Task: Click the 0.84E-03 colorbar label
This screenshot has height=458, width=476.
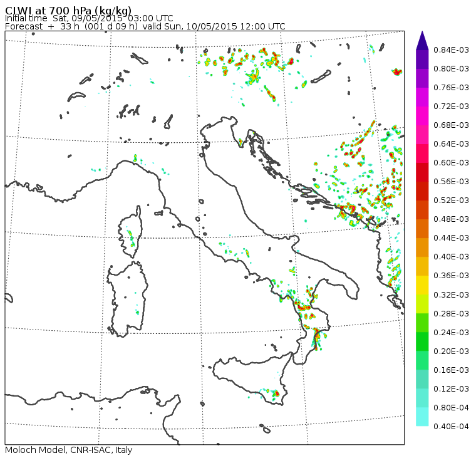Action: click(x=451, y=49)
